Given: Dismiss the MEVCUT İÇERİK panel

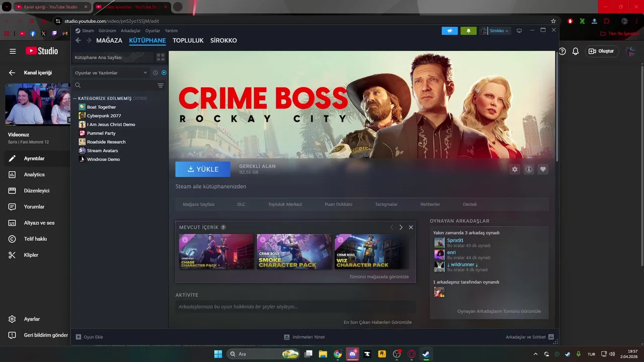Looking at the screenshot, I should pyautogui.click(x=411, y=227).
